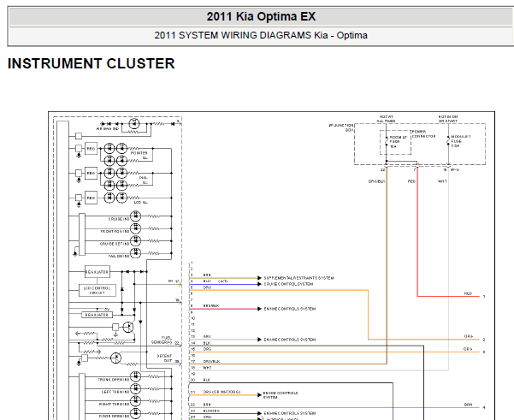
Task: Click the RED label beside connector reference 1
Action: [468, 293]
